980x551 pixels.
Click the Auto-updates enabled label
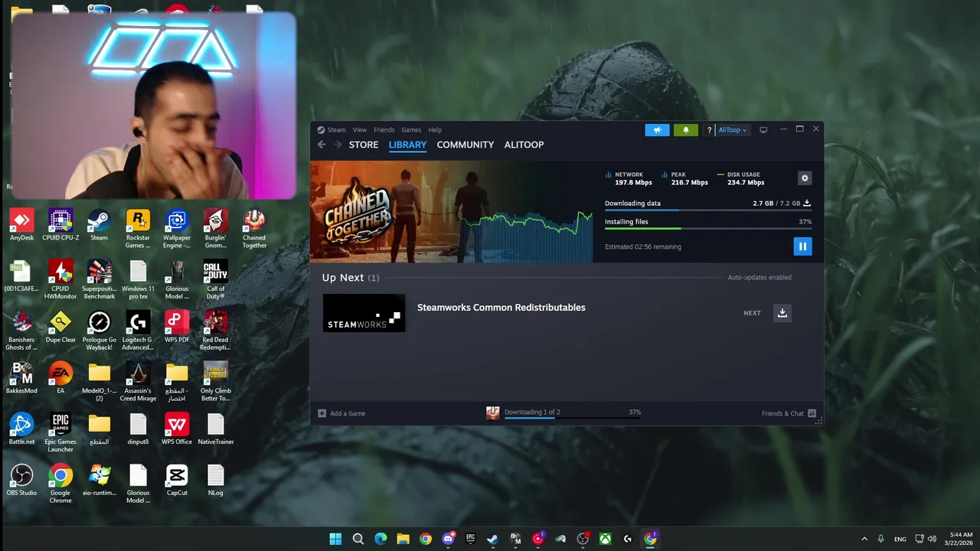(759, 278)
